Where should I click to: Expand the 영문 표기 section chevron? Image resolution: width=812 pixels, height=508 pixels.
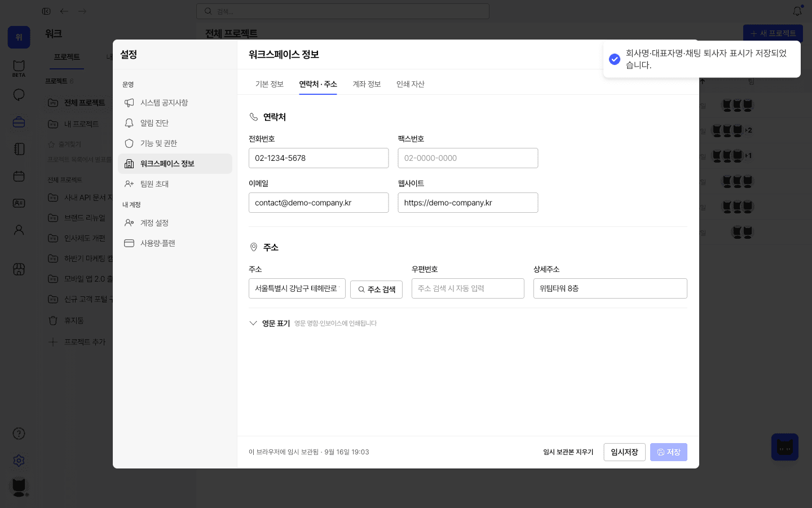253,323
